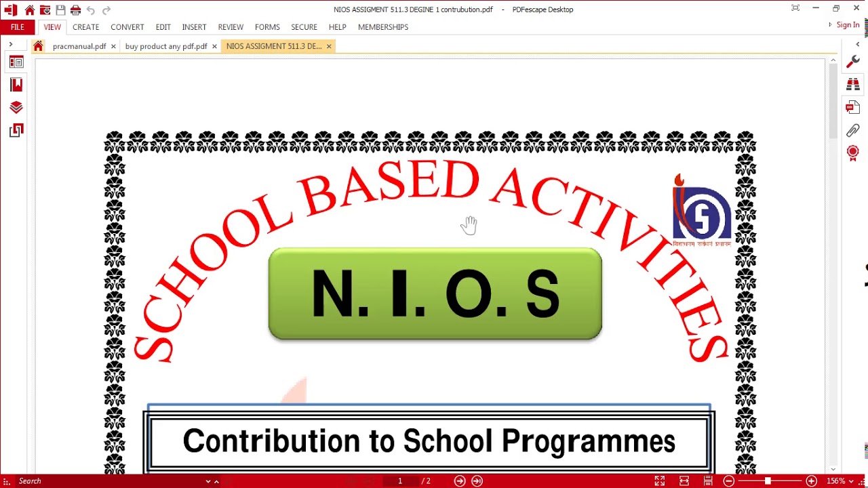
Task: Expand the Sign In arrow
Action: [831, 25]
